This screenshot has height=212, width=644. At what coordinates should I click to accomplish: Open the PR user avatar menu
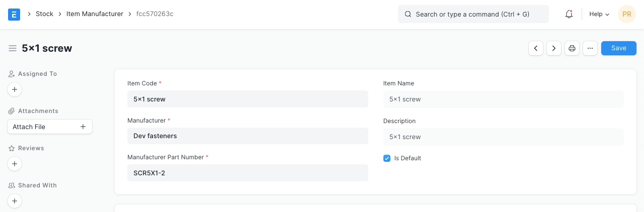(x=626, y=14)
